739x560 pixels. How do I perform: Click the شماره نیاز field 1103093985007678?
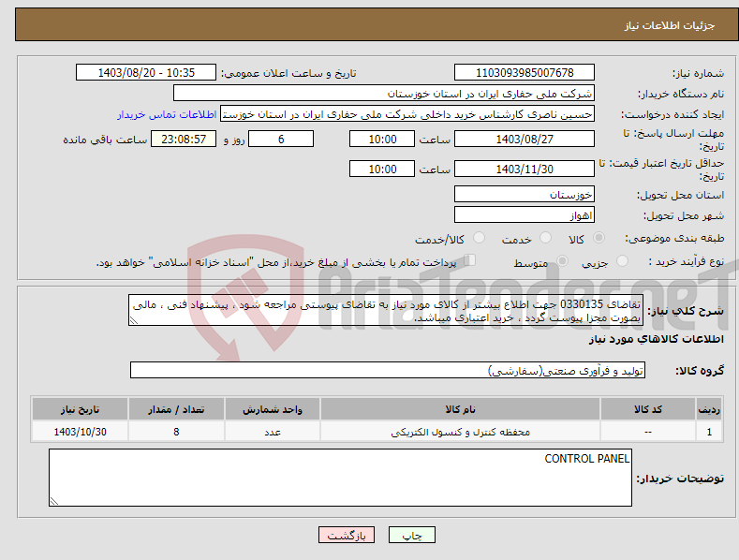pos(525,73)
